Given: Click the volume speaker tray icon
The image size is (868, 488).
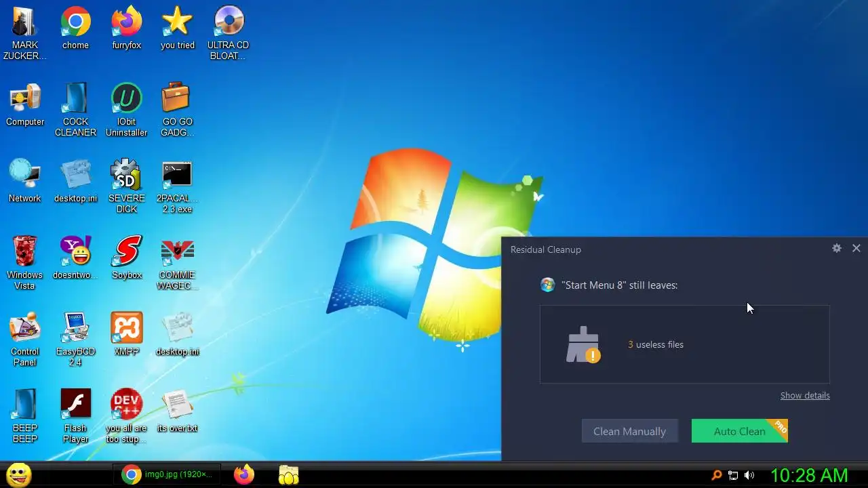Looking at the screenshot, I should (749, 475).
